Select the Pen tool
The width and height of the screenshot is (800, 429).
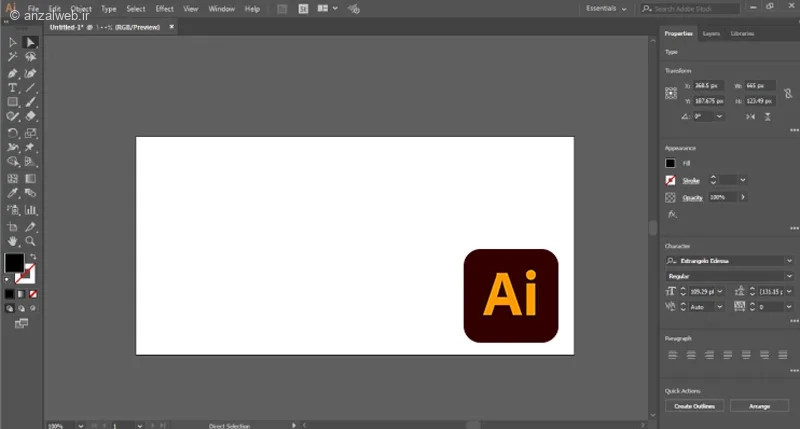[x=13, y=73]
